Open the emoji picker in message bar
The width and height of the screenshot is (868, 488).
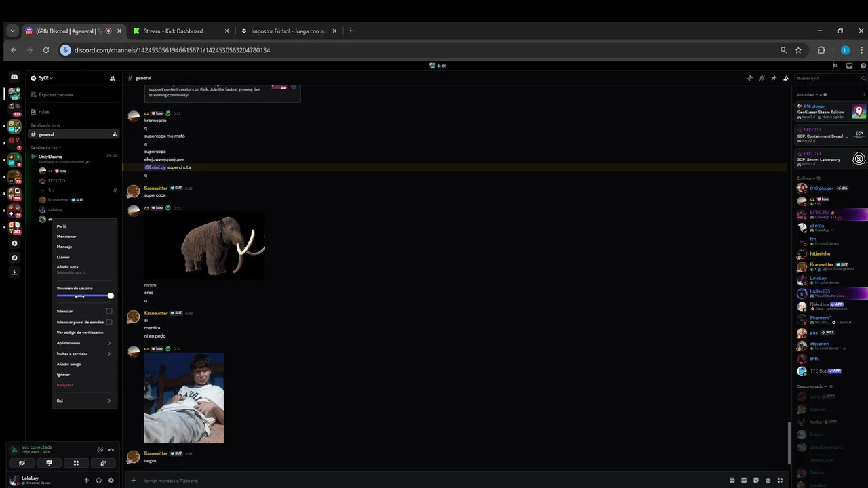pyautogui.click(x=768, y=480)
